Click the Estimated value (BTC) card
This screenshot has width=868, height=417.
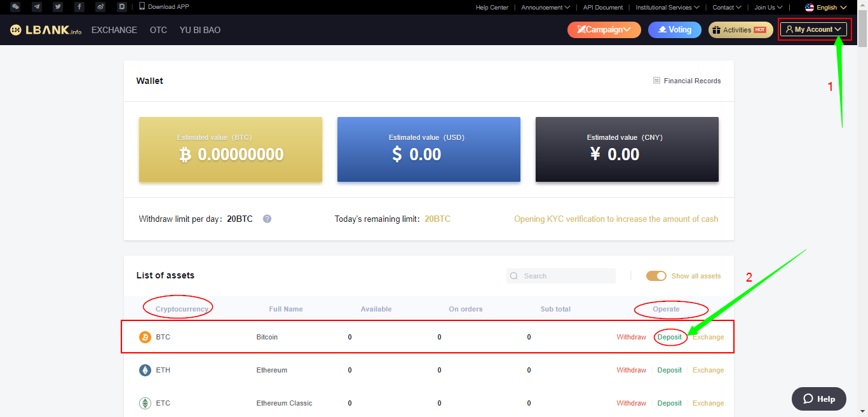click(x=231, y=149)
